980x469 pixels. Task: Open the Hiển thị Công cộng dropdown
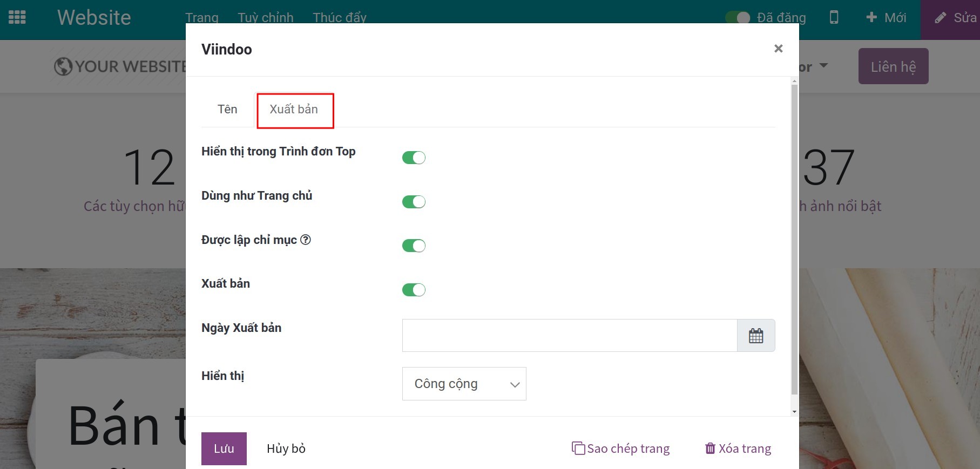point(464,384)
